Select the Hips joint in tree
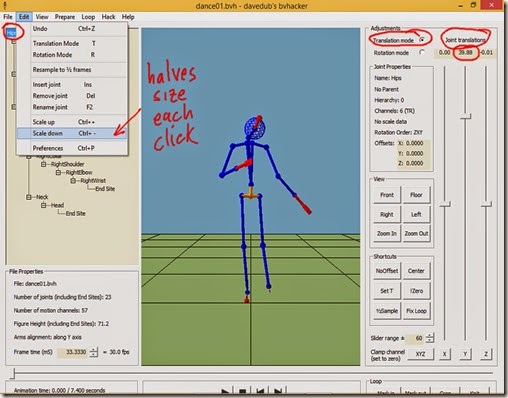The image size is (508, 398). tap(11, 33)
